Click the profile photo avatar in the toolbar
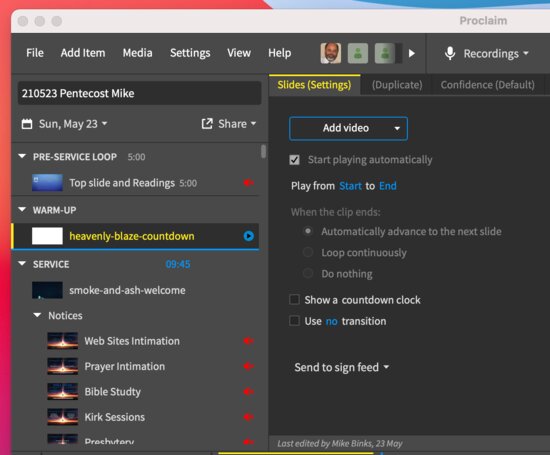 pyautogui.click(x=330, y=53)
